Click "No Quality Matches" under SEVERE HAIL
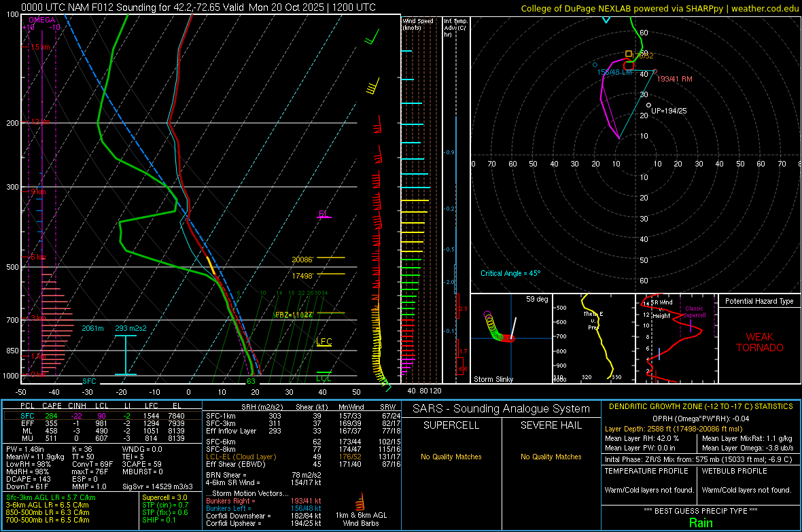 coord(551,457)
